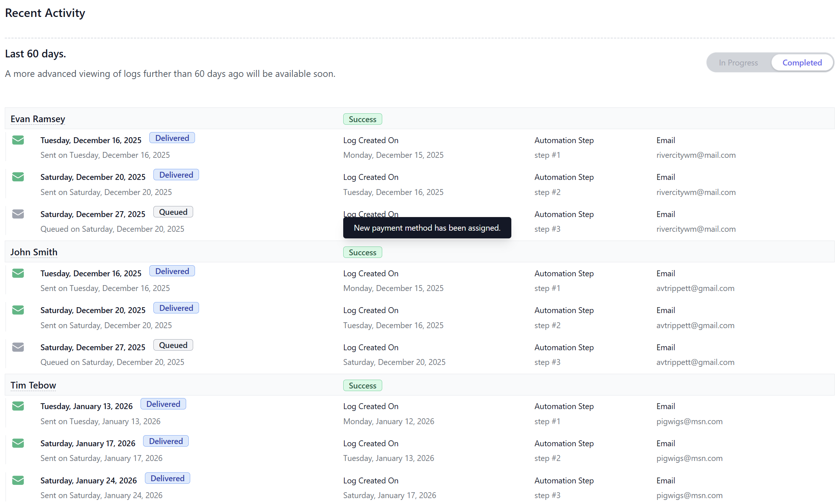
Task: Click the Queued badge under Evan Ramsey
Action: point(173,212)
